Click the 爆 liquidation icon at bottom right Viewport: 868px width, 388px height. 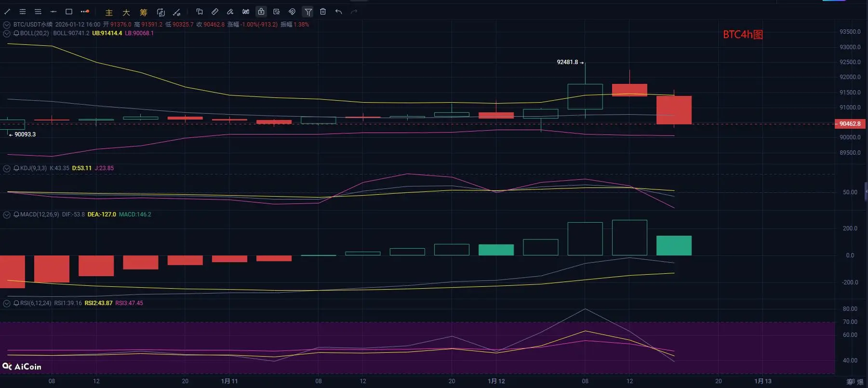[x=860, y=382]
